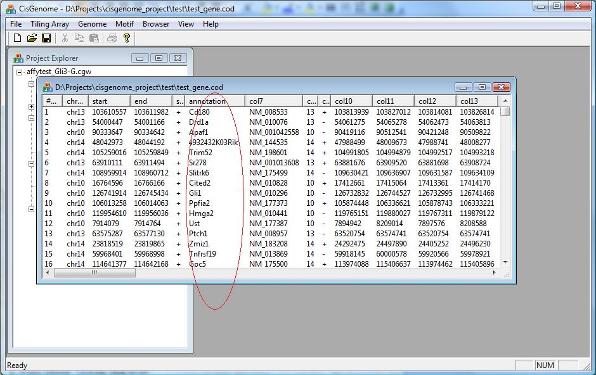Select the Trim52 annotation cell
The width and height of the screenshot is (596, 375).
click(201, 152)
